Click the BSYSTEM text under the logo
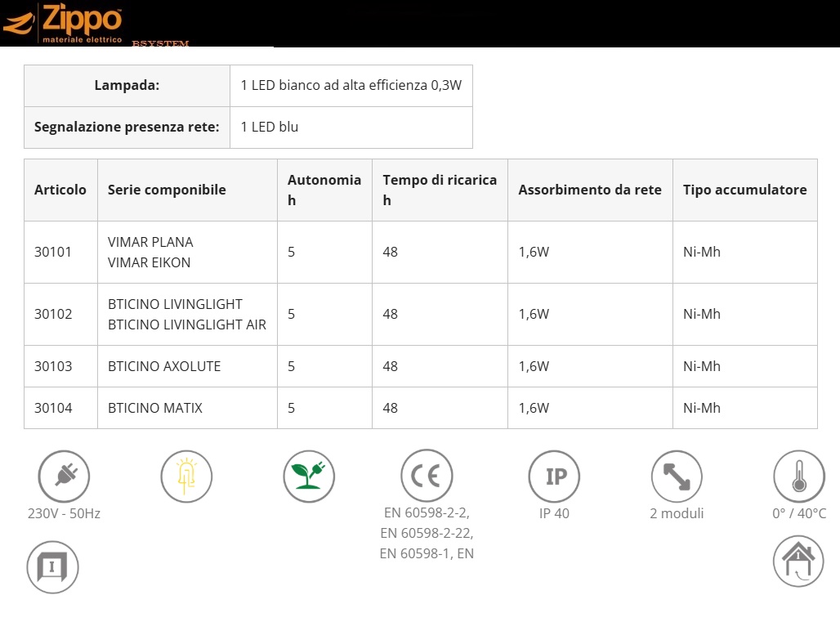This screenshot has width=840, height=631. click(160, 43)
